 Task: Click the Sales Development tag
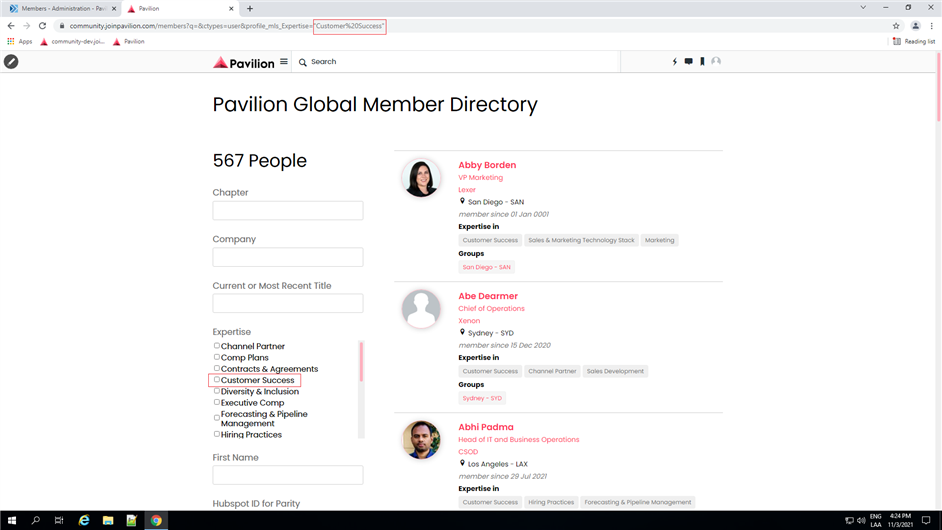tap(615, 371)
